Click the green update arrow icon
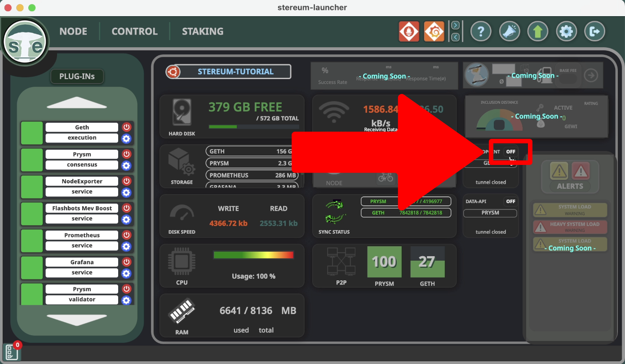This screenshot has width=625, height=364. (x=538, y=31)
